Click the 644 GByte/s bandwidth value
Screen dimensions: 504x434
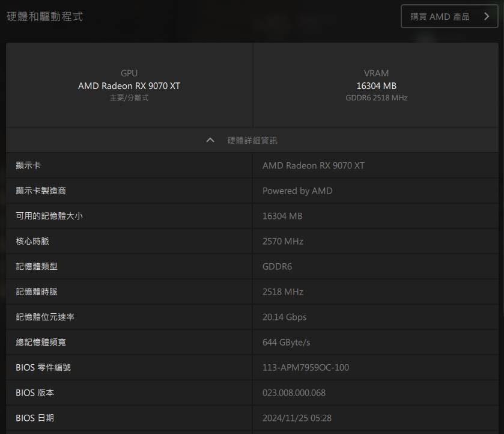coord(286,342)
